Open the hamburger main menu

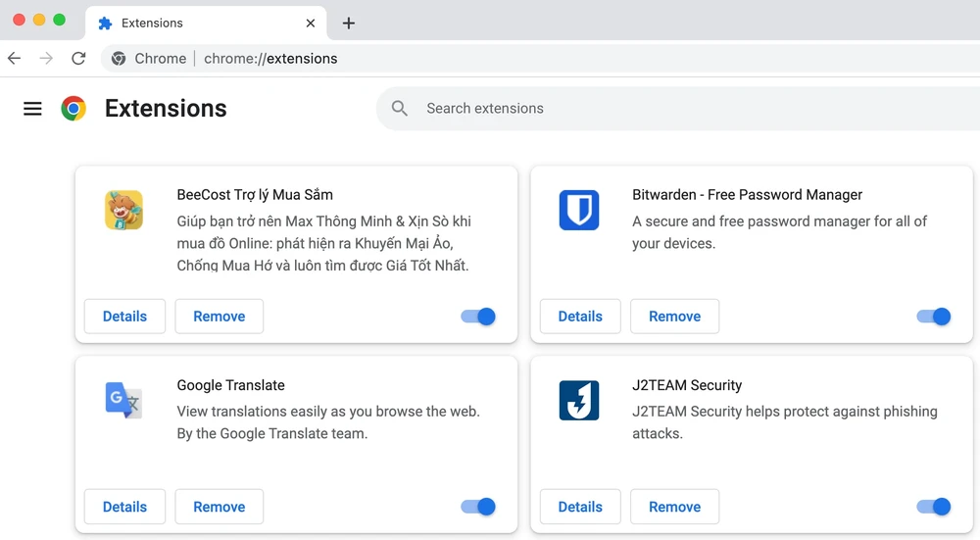(32, 109)
